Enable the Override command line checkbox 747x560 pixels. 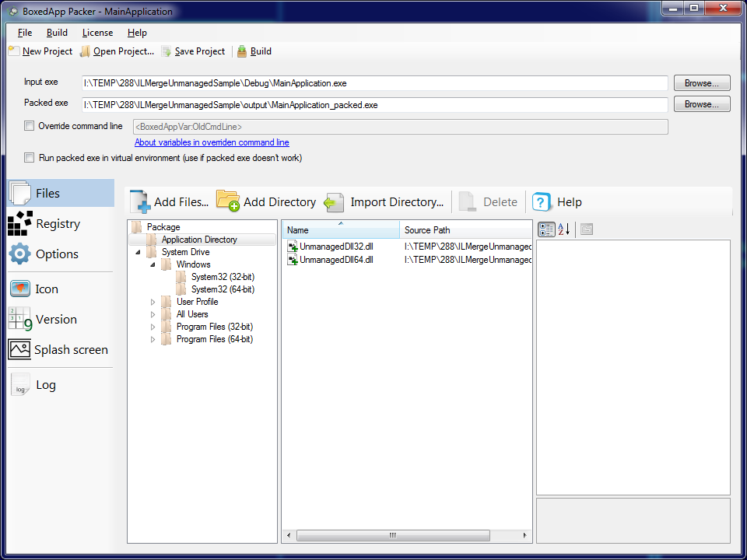(x=30, y=126)
